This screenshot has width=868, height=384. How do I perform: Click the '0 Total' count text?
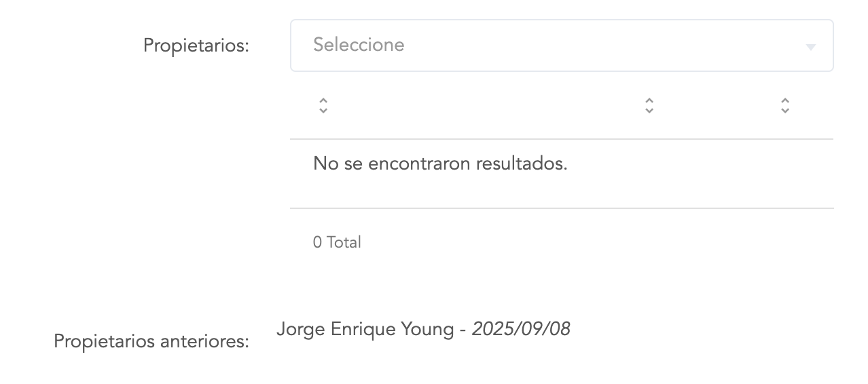(x=337, y=242)
